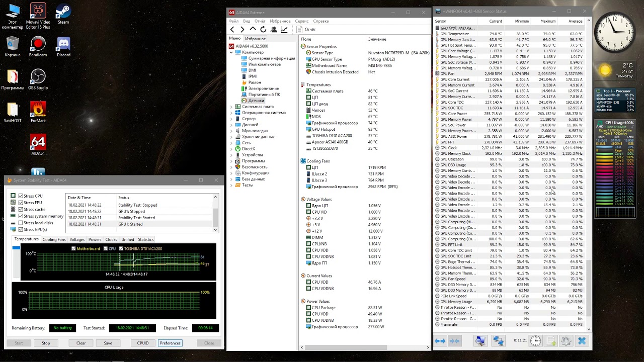
Task: Open OBS Studio desktop shortcut
Action: [38, 79]
